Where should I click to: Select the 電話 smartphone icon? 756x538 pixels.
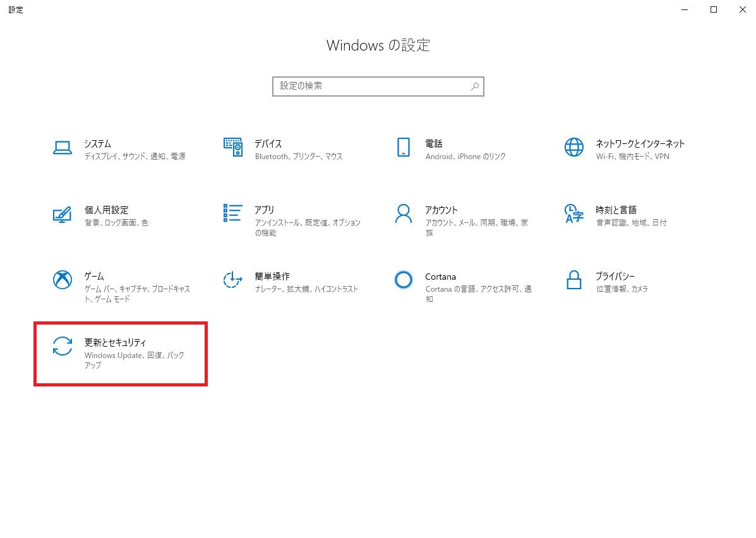point(403,146)
